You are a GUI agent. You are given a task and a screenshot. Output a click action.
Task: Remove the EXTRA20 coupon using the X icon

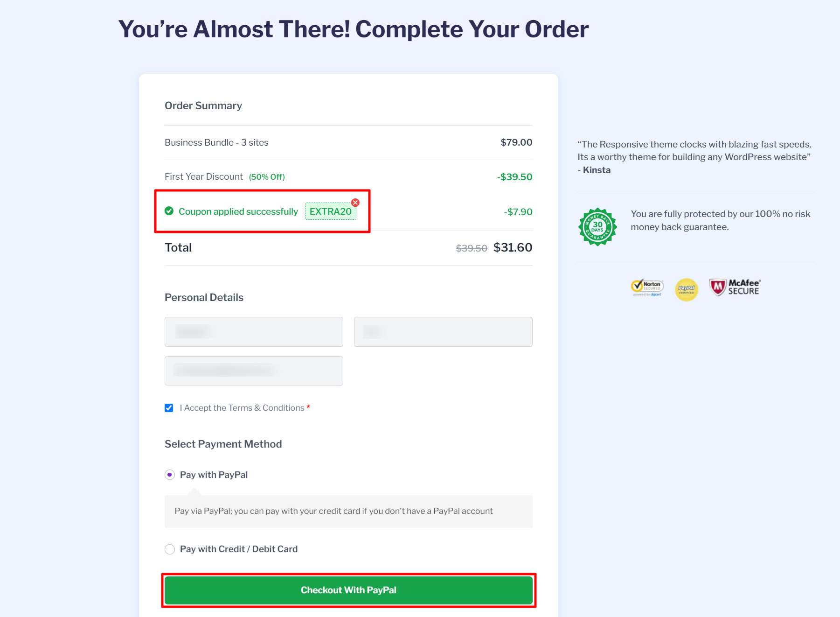pyautogui.click(x=355, y=203)
